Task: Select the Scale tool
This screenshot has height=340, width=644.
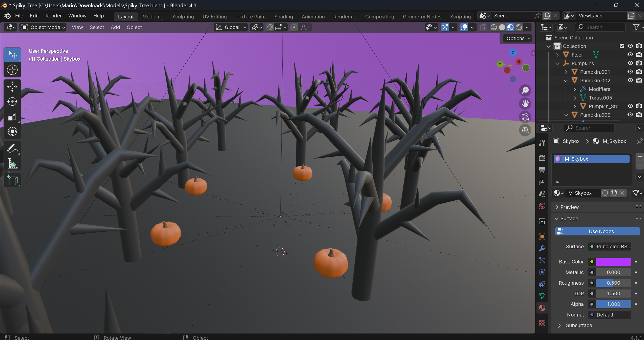Action: [12, 116]
